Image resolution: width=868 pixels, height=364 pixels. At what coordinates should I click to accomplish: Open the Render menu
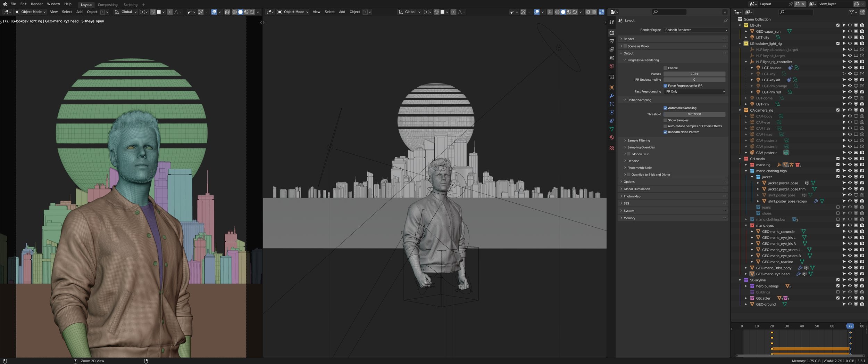tap(37, 4)
